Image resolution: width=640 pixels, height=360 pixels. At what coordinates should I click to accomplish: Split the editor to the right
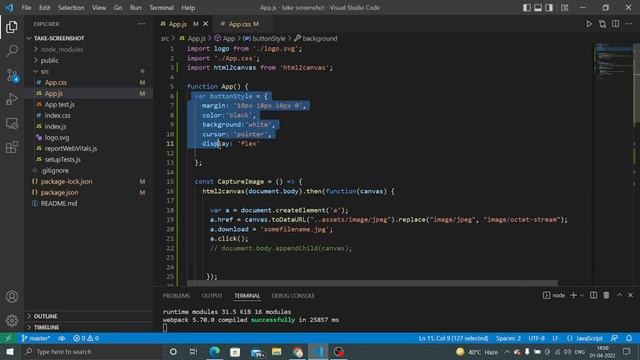coord(616,24)
